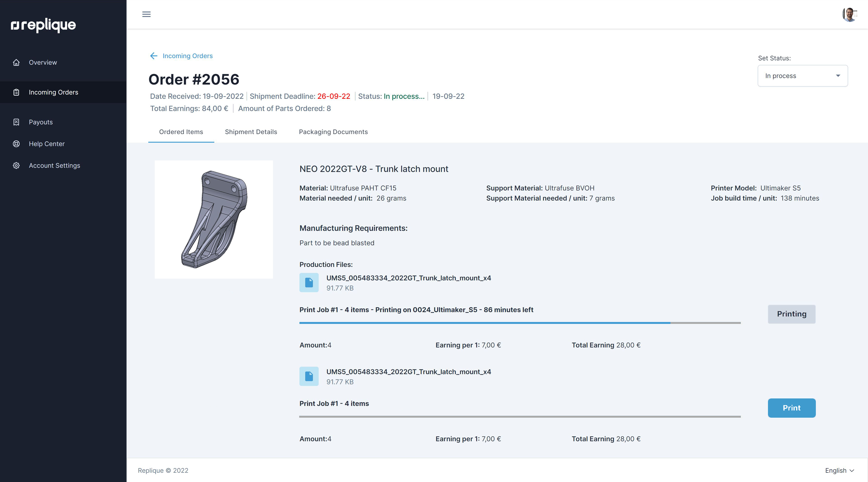
Task: Click the Overview home icon
Action: tap(16, 62)
